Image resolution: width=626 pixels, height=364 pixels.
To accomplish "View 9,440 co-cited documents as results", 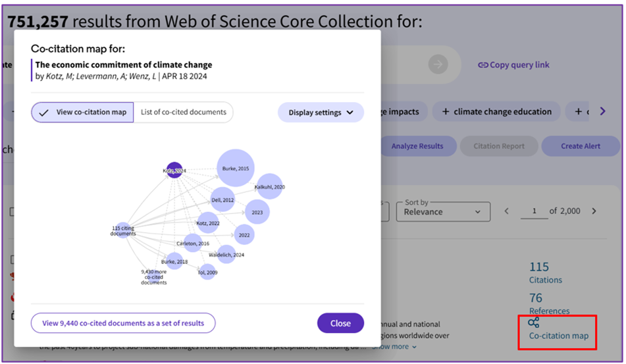I will click(123, 323).
